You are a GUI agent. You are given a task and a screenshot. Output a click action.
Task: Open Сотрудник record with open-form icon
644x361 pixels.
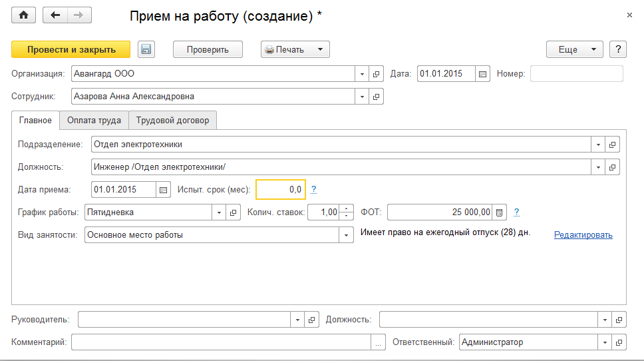[x=377, y=97]
